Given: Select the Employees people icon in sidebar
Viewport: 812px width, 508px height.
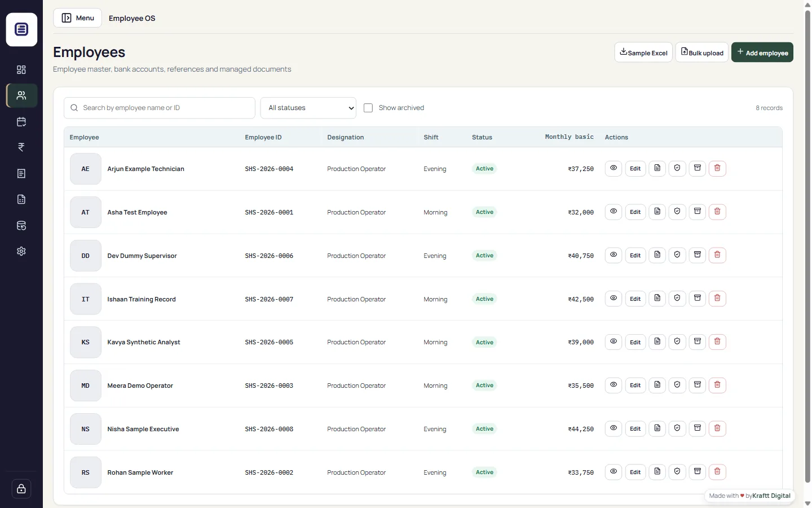Looking at the screenshot, I should (x=21, y=95).
